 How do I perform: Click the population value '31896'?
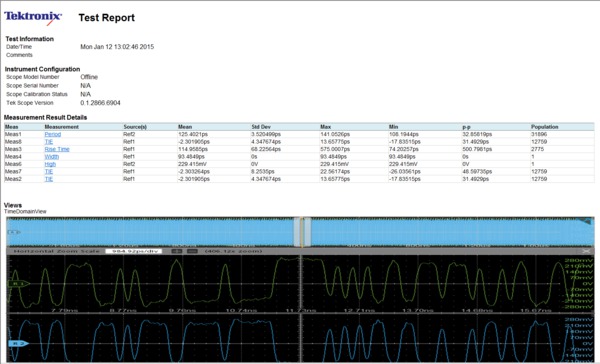(x=539, y=134)
